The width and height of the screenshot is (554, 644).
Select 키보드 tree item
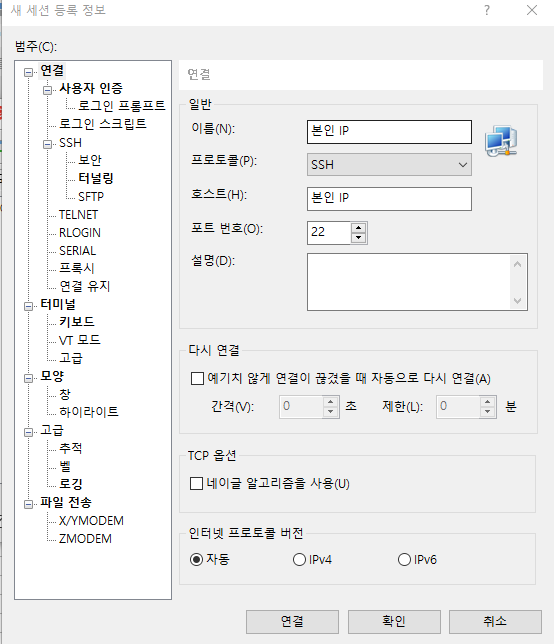[77, 322]
